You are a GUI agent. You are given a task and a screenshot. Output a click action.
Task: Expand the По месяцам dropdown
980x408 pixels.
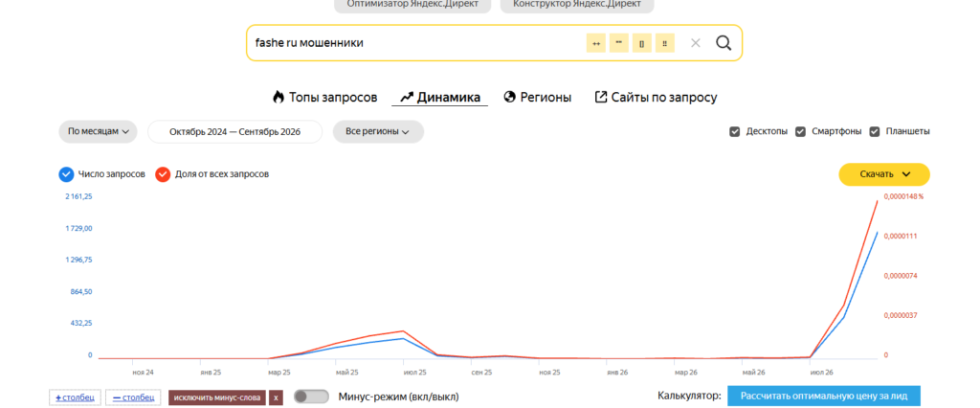pos(99,132)
